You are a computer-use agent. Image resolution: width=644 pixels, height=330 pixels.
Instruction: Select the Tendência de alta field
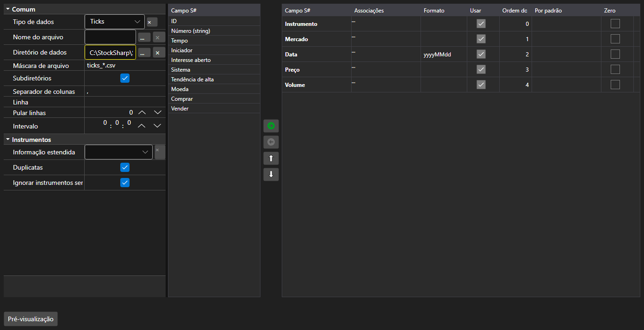[x=214, y=79]
